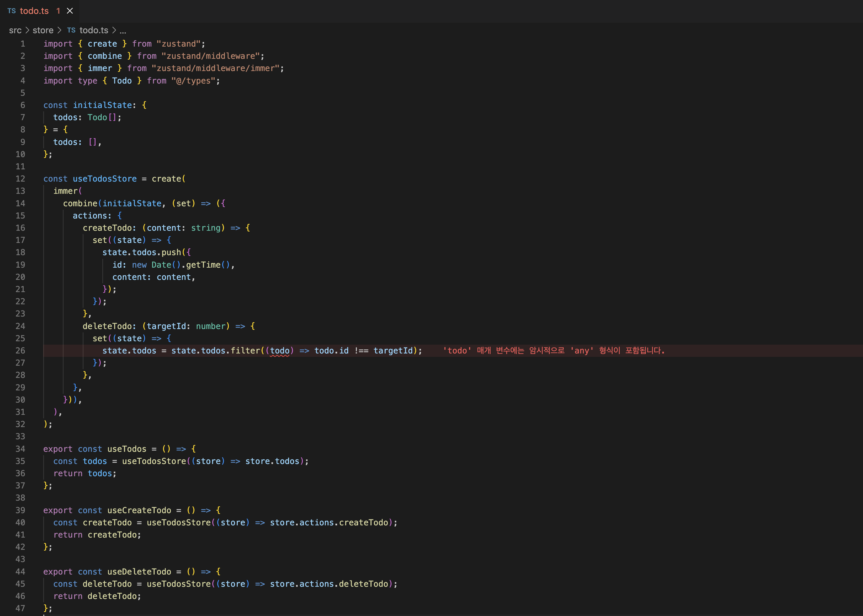Click the createTodo action property name
Image resolution: width=863 pixels, height=616 pixels.
click(x=107, y=228)
